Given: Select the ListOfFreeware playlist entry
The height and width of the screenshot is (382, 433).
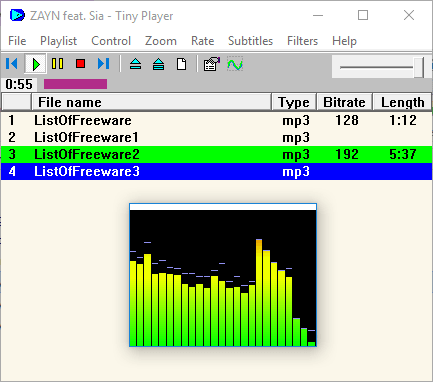Looking at the screenshot, I should coord(216,120).
